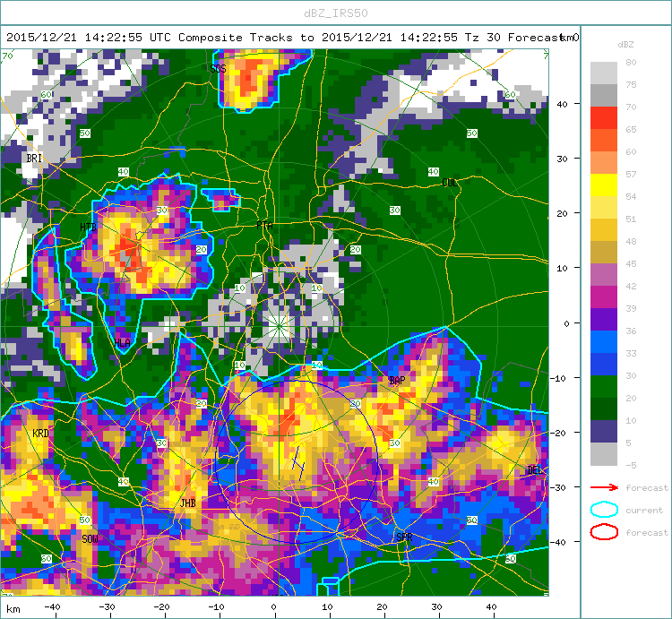Screen dimensions: 672x619
Task: Click the radar origin star at map center
Action: tap(279, 326)
